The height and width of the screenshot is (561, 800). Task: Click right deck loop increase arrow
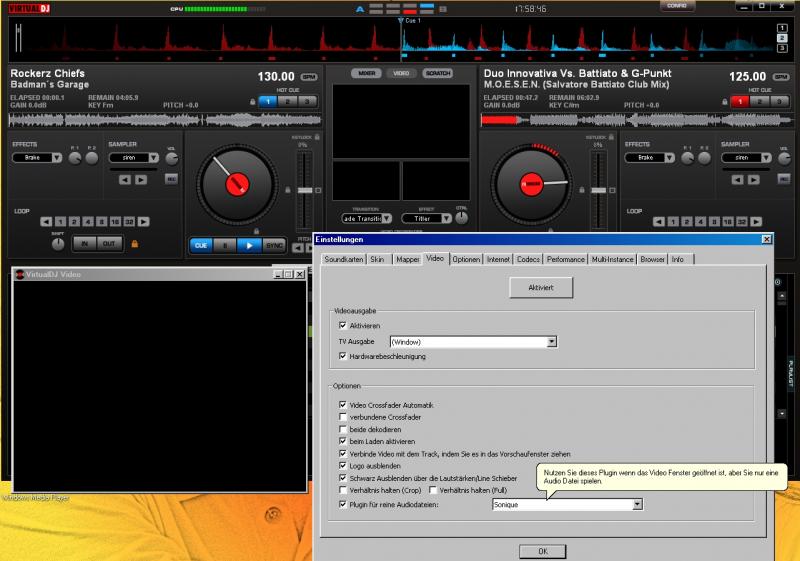coord(756,221)
